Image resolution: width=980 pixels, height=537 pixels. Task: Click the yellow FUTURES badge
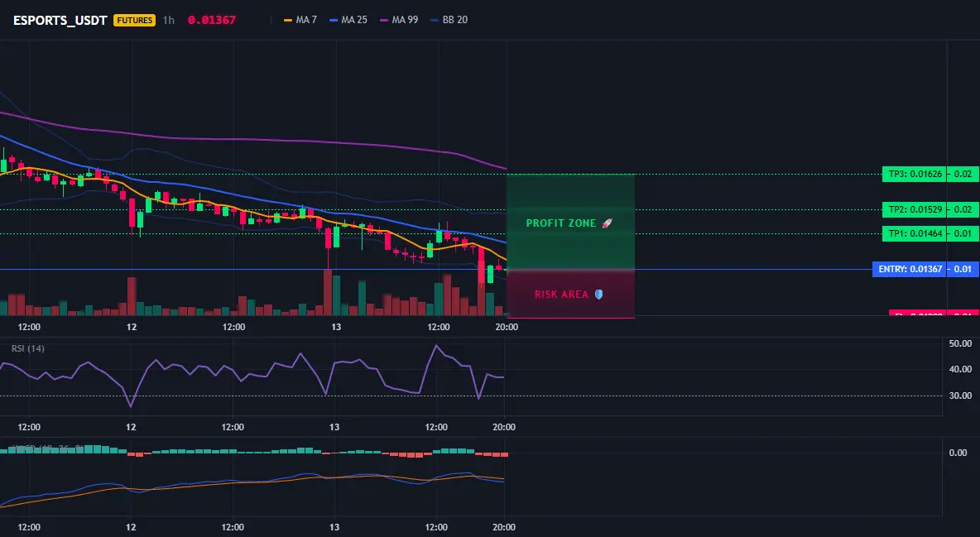click(x=134, y=20)
